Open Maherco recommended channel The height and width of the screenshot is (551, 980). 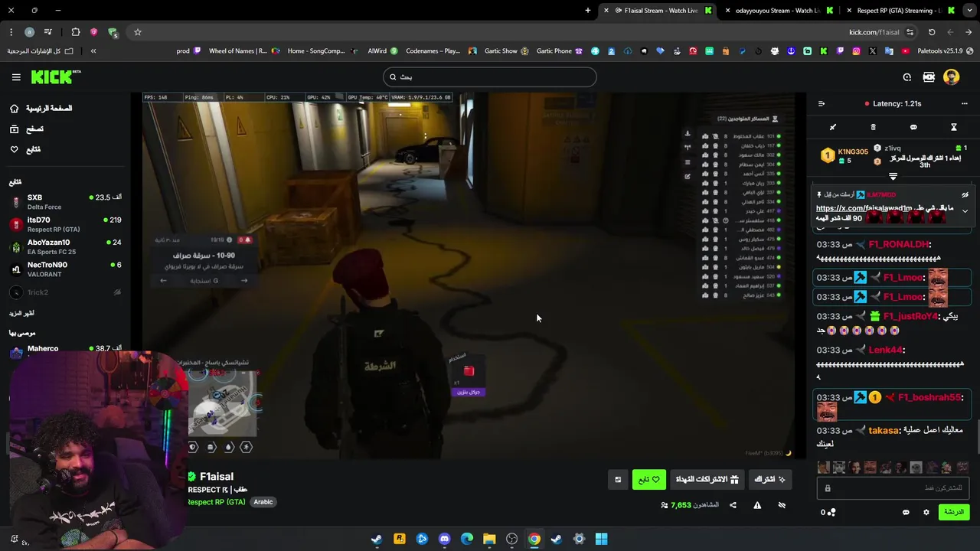pyautogui.click(x=66, y=350)
